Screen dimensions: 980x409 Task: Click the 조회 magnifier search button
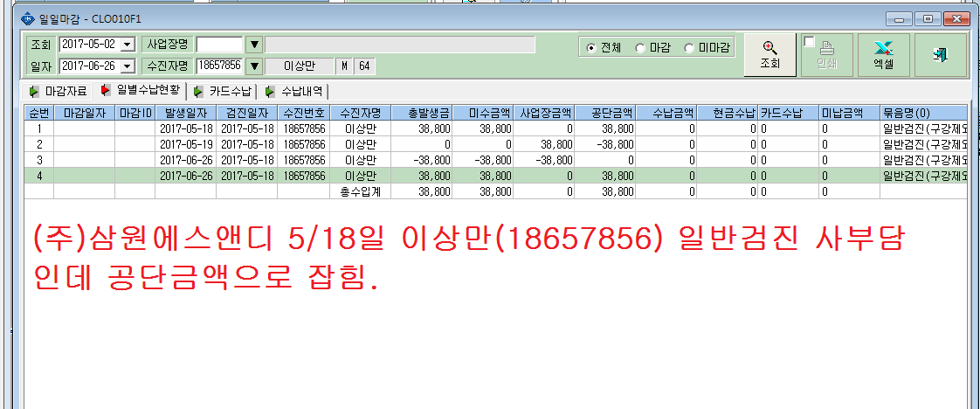coord(770,54)
